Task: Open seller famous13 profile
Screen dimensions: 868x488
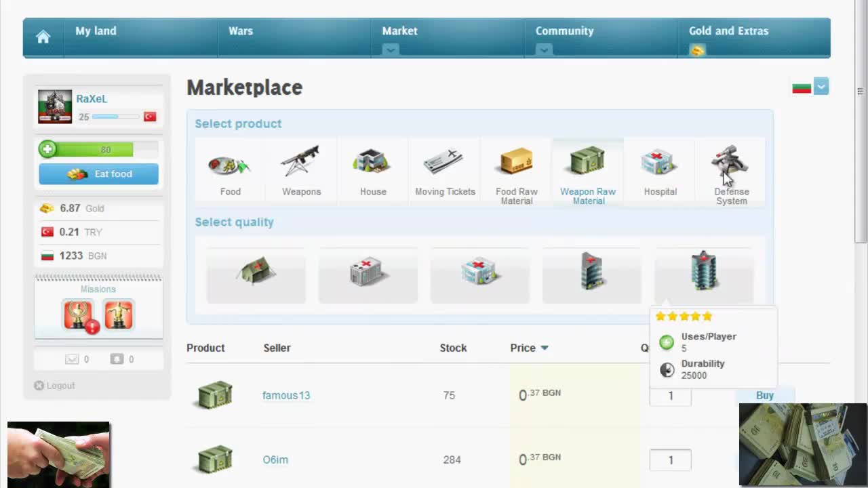Action: [x=286, y=395]
